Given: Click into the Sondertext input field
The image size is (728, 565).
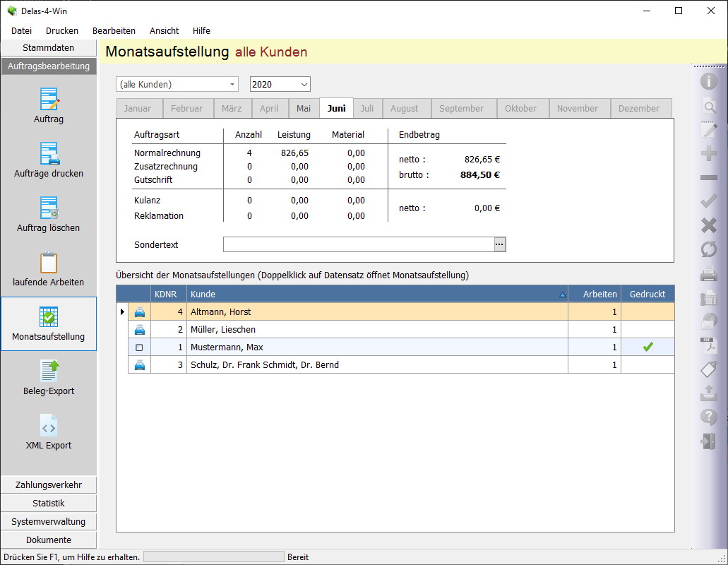Looking at the screenshot, I should tap(358, 244).
